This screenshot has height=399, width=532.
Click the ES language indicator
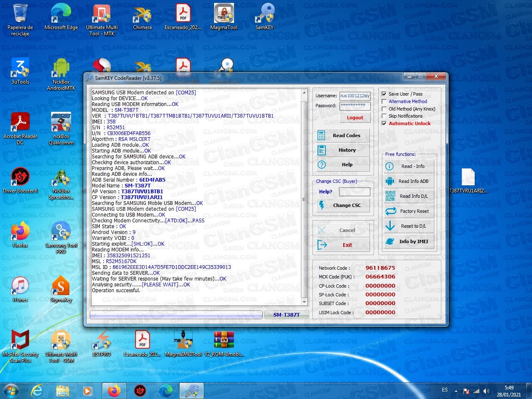tap(445, 390)
